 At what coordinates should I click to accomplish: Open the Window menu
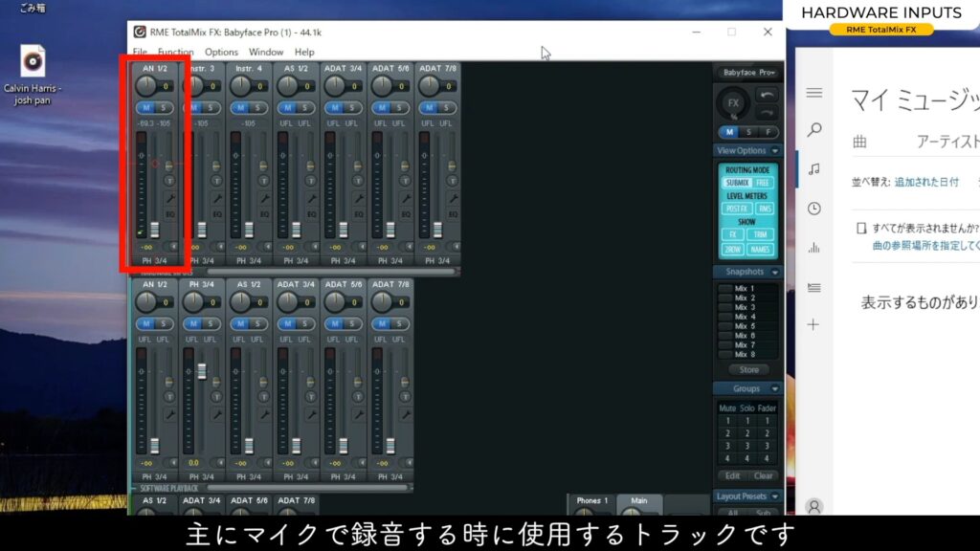tap(266, 52)
